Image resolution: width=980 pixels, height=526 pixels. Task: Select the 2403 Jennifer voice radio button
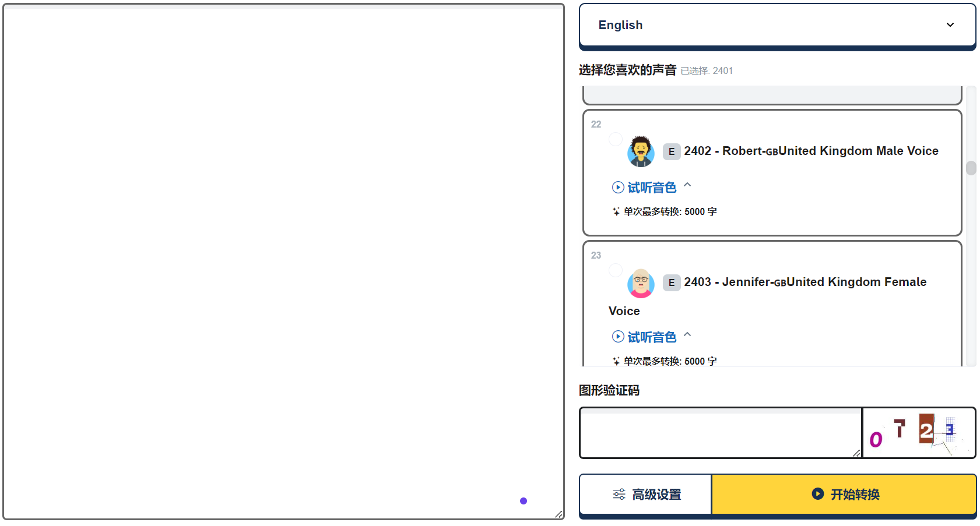(x=615, y=270)
